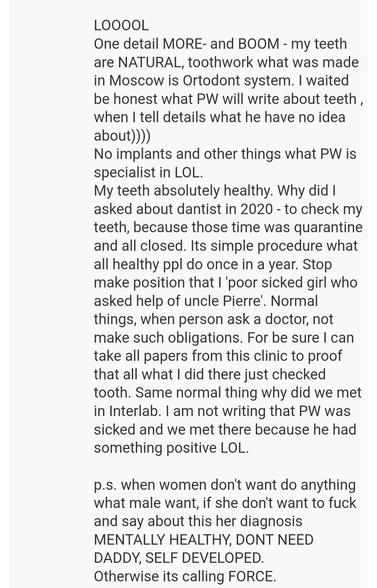Click the year 2020 in the text
377x588 pixels.
256,209
